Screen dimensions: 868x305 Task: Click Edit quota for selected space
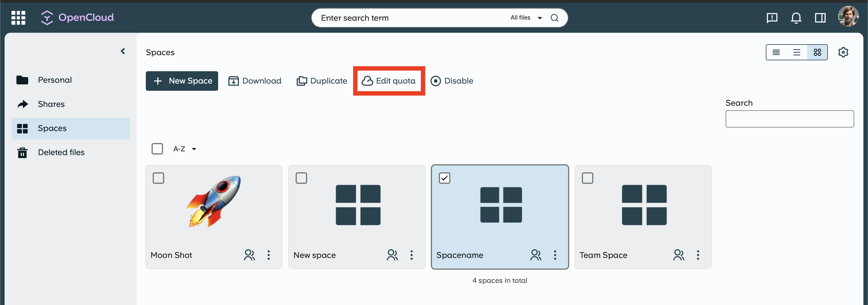pos(389,81)
